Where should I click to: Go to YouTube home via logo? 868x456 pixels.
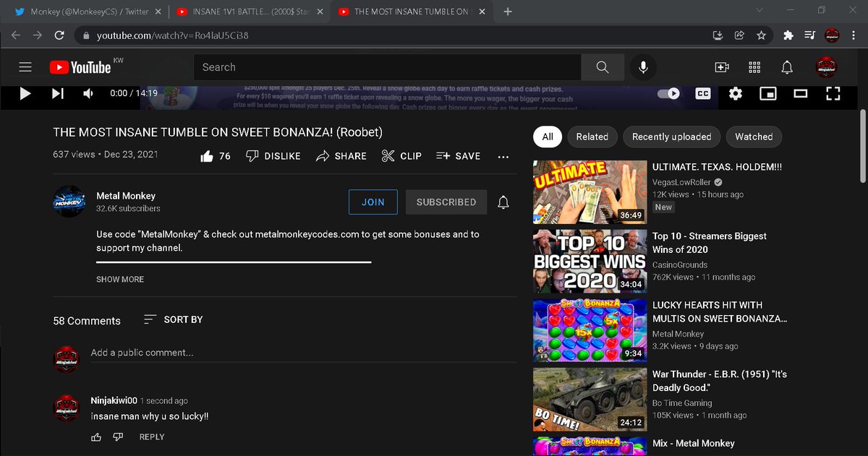click(x=80, y=67)
